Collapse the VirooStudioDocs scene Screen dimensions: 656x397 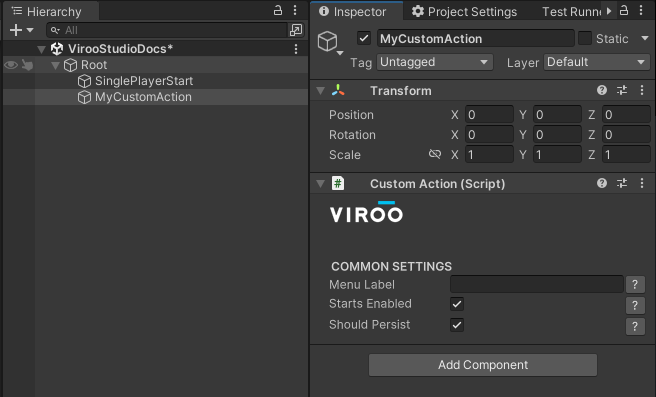point(41,49)
